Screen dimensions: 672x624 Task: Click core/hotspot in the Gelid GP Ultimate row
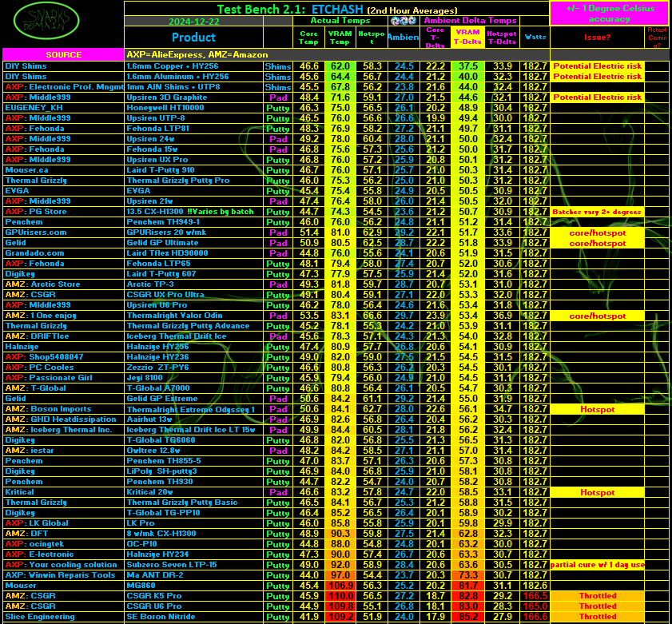point(597,243)
